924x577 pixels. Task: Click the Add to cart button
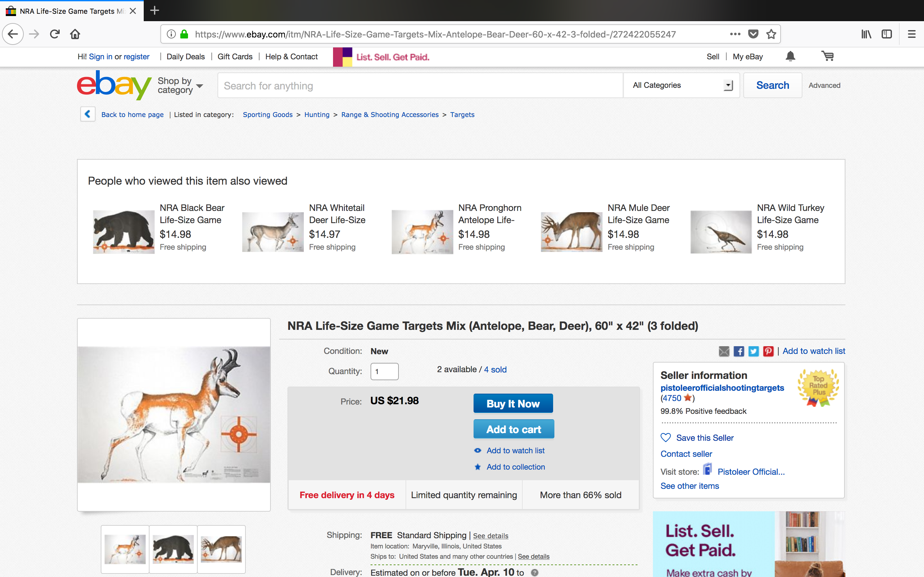tap(514, 429)
